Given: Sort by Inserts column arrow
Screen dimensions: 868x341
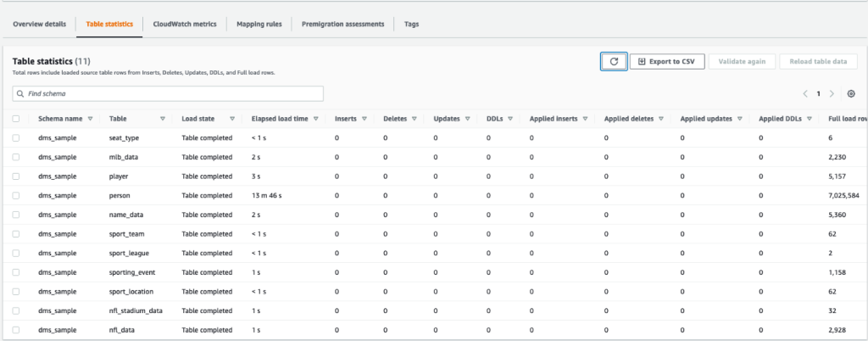Looking at the screenshot, I should click(x=364, y=119).
